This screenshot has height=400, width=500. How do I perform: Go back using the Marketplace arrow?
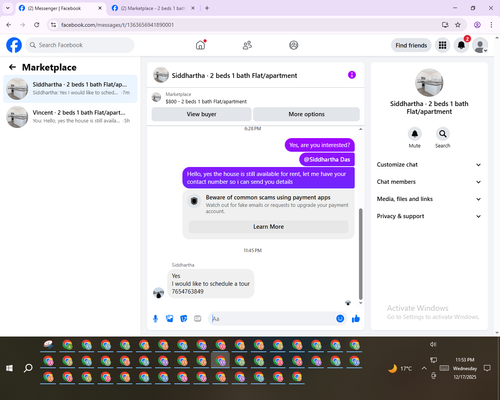[x=12, y=67]
